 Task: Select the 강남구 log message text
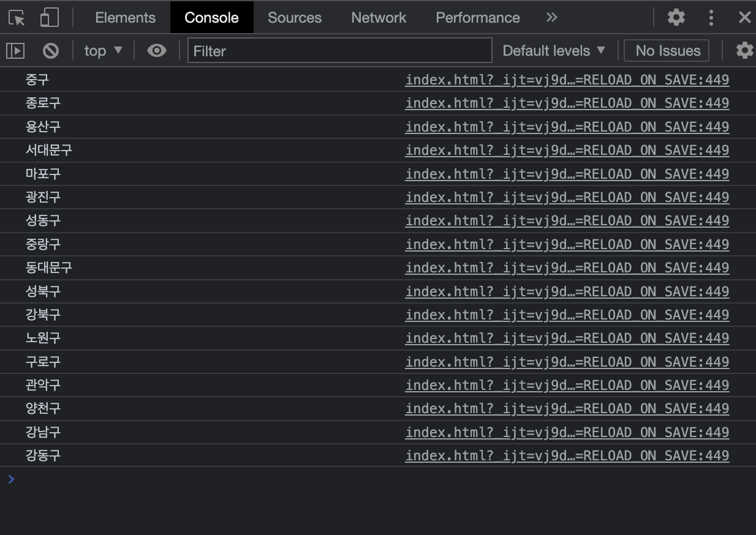(x=43, y=432)
